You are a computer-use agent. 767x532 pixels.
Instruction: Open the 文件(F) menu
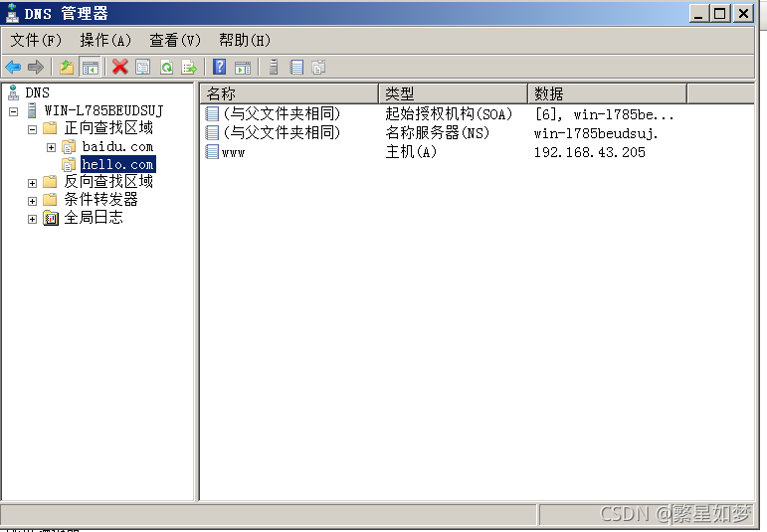[x=36, y=40]
